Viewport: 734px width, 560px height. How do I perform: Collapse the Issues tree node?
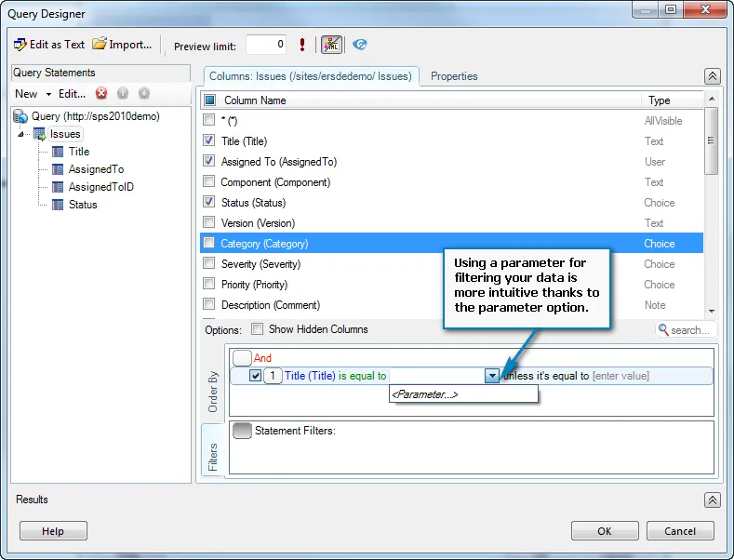pyautogui.click(x=21, y=135)
